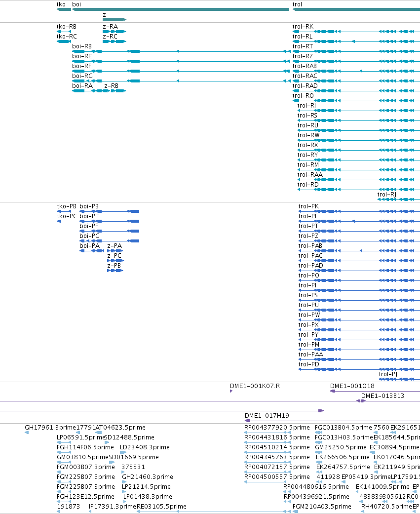Click the boi-PB protein label
420x514 pixels.
[x=89, y=206]
